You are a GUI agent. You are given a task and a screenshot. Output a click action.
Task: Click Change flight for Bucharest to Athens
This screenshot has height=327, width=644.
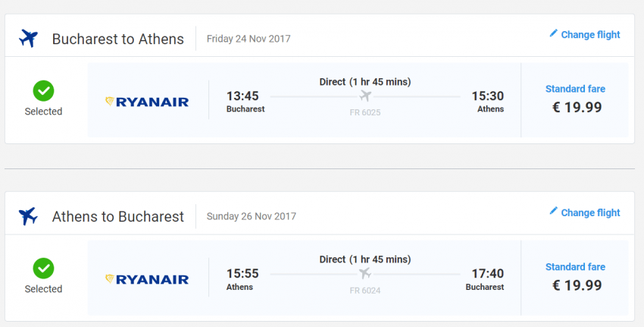point(590,35)
